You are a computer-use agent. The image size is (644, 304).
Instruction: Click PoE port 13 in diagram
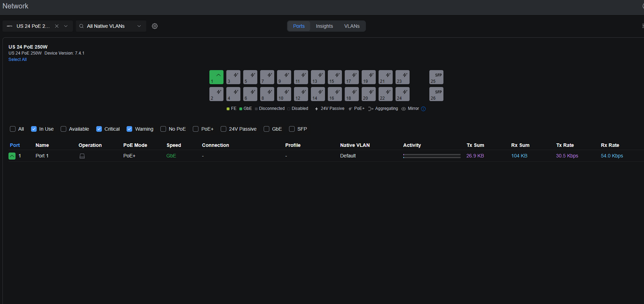coord(318,77)
